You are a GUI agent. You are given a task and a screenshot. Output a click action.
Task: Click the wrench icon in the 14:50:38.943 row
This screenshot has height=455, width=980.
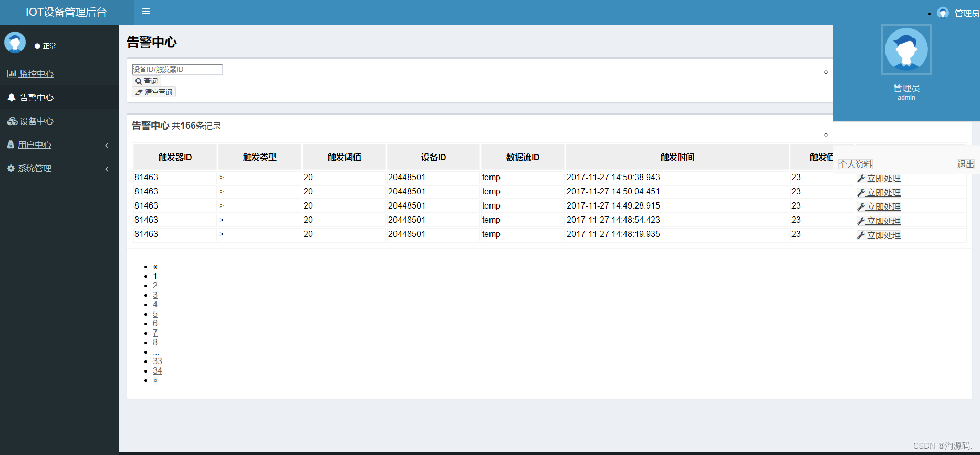pyautogui.click(x=861, y=179)
